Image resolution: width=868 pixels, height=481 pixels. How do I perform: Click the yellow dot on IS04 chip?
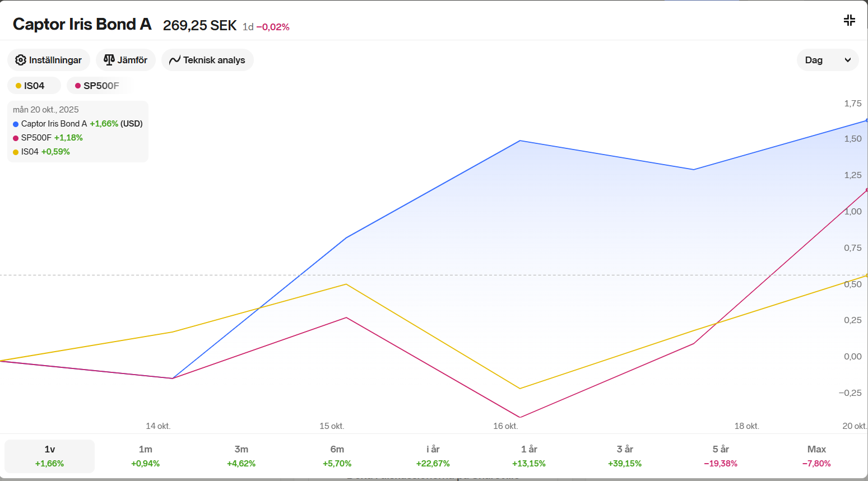(x=18, y=86)
